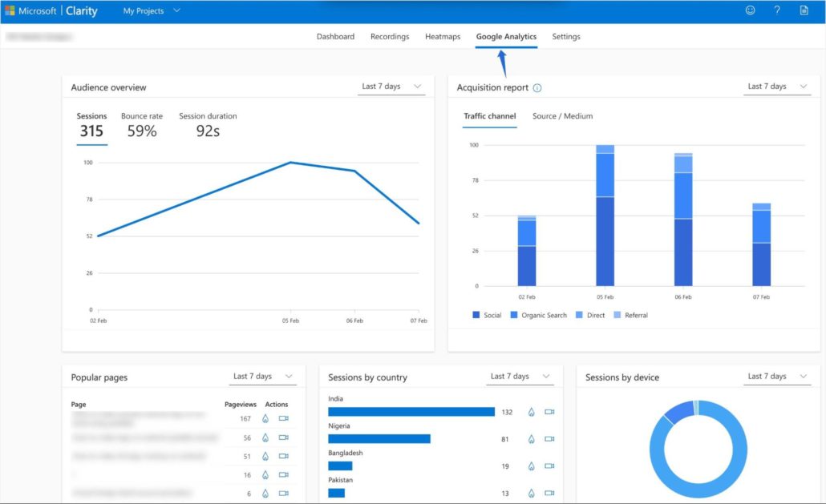Click the 05 Feb stacked bar

[x=605, y=216]
